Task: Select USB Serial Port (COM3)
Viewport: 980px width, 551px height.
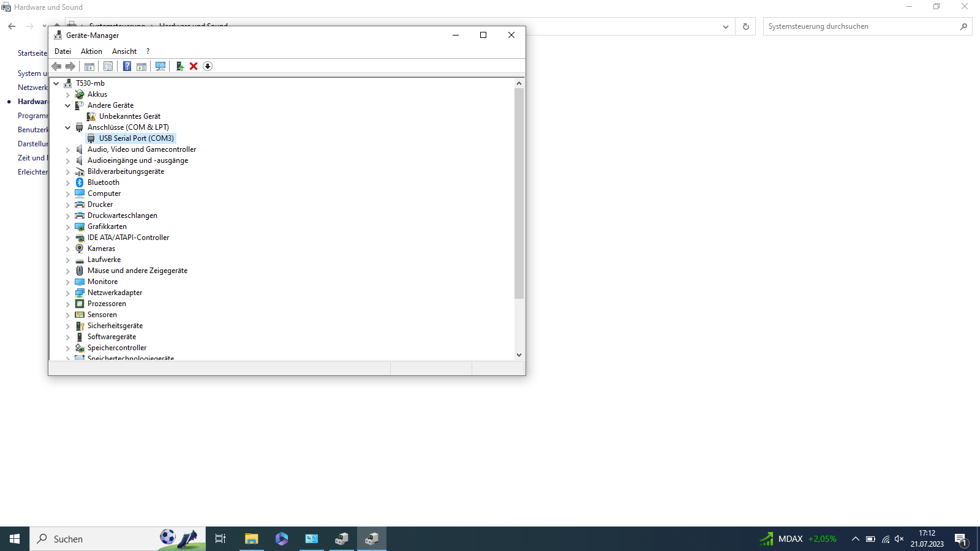Action: pos(135,138)
